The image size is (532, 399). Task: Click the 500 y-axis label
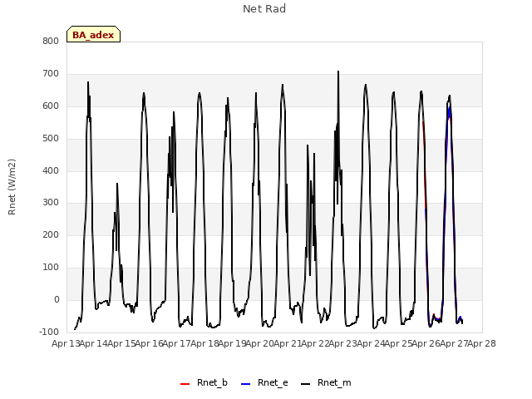pos(51,139)
